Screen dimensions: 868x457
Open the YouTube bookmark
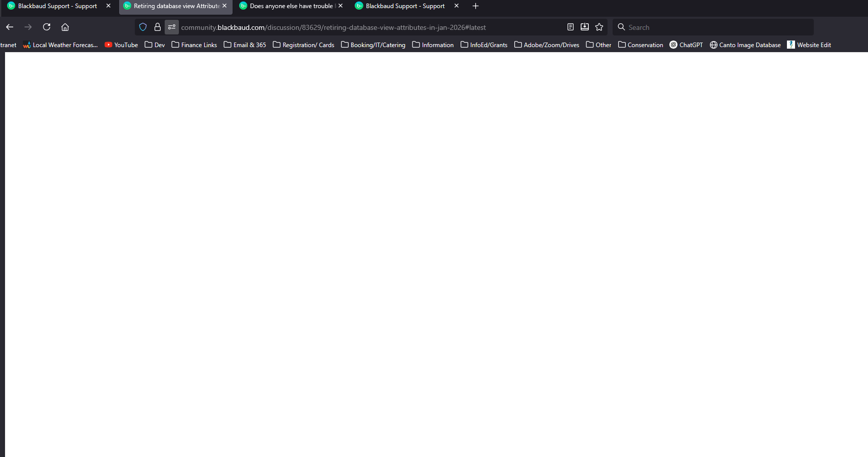121,45
